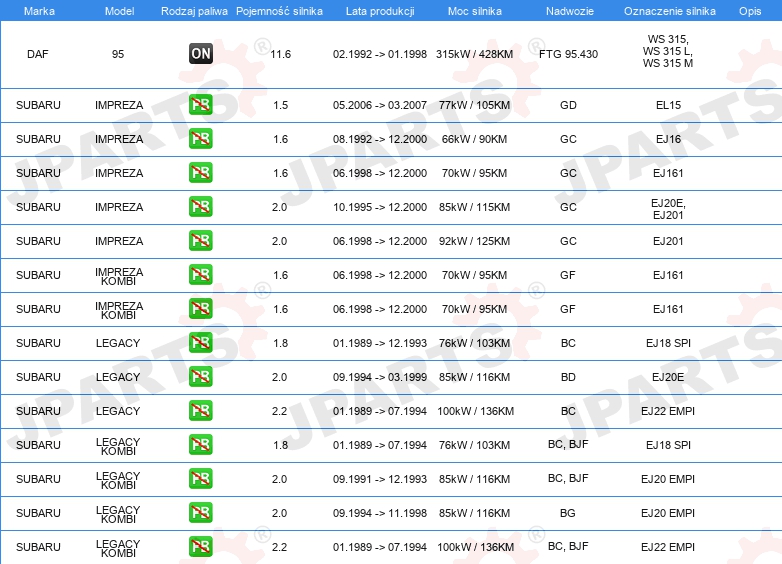Viewport: 782px width, 564px height.
Task: Click the dates '10.1995 -> 12.2000'
Action: [380, 207]
